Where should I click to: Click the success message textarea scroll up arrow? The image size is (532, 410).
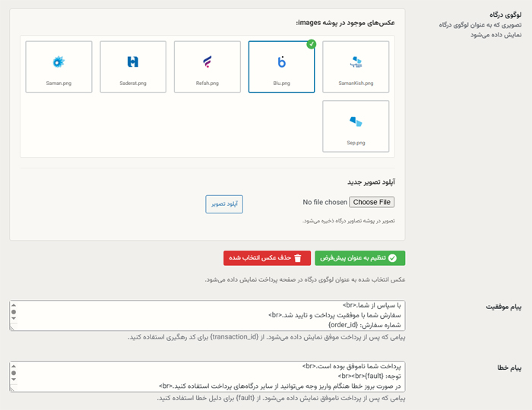[14, 305]
